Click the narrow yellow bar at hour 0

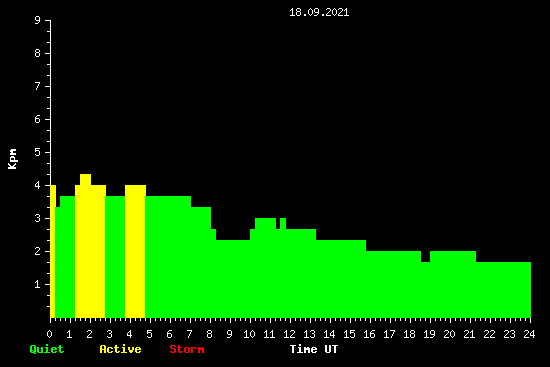coord(53,251)
